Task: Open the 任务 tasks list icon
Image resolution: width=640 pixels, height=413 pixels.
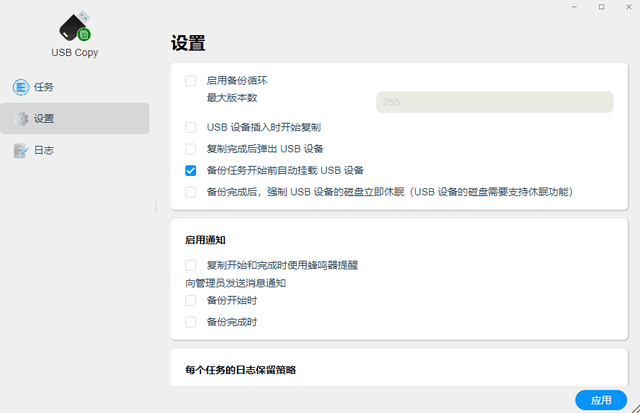Action: [x=21, y=87]
